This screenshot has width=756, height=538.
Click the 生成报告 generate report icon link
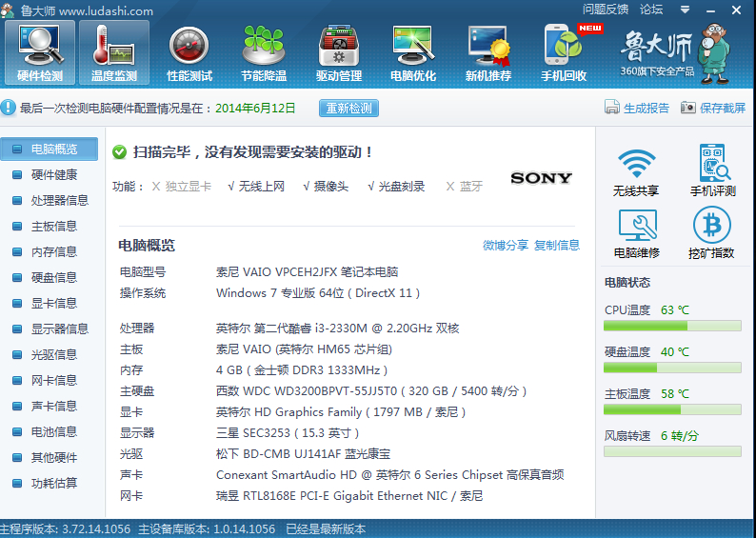pos(637,108)
